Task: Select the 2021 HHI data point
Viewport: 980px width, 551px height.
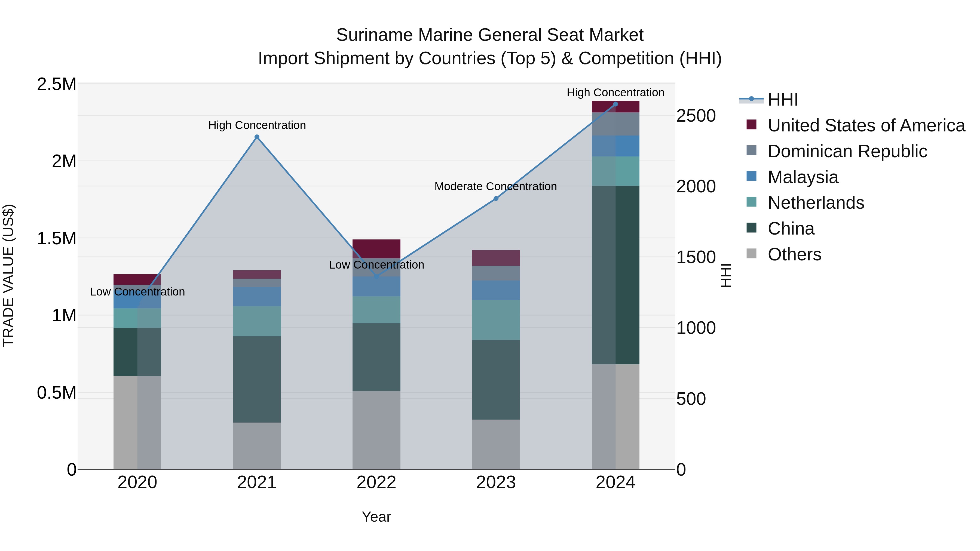Action: [257, 137]
